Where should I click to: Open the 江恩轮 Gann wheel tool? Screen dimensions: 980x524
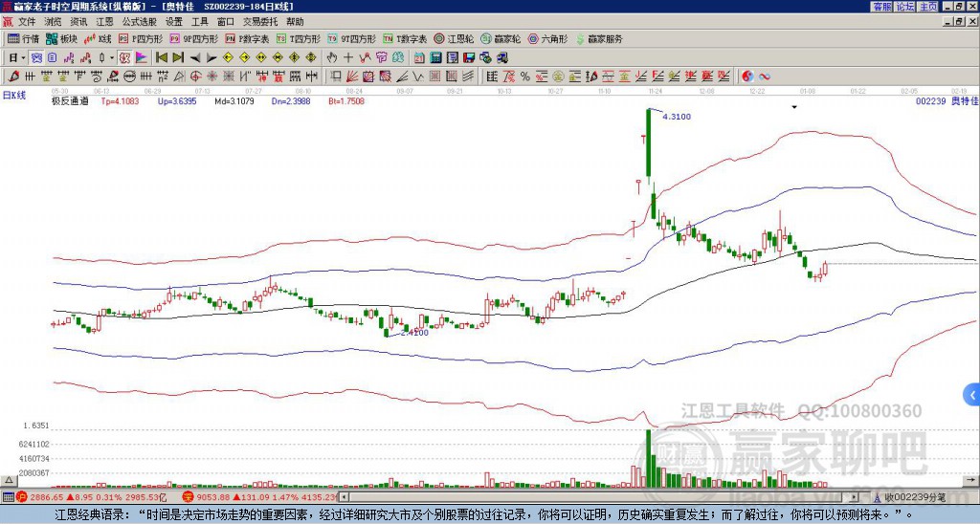coord(455,38)
